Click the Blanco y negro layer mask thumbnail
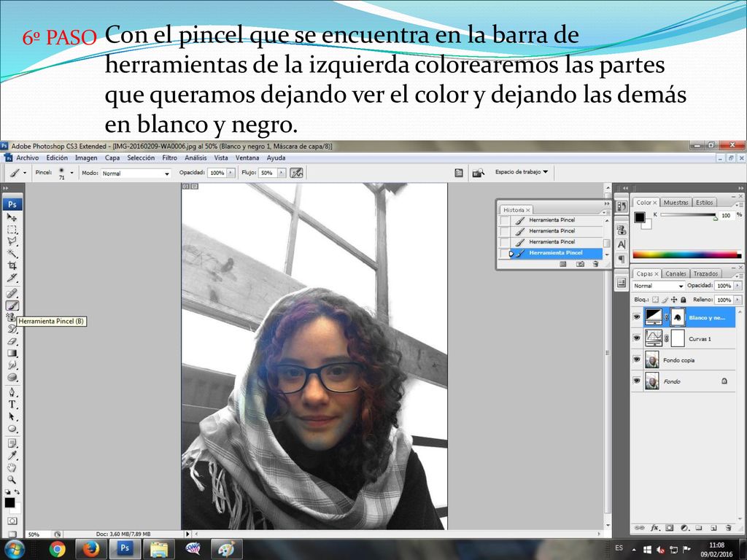This screenshot has width=747, height=560. 677,317
